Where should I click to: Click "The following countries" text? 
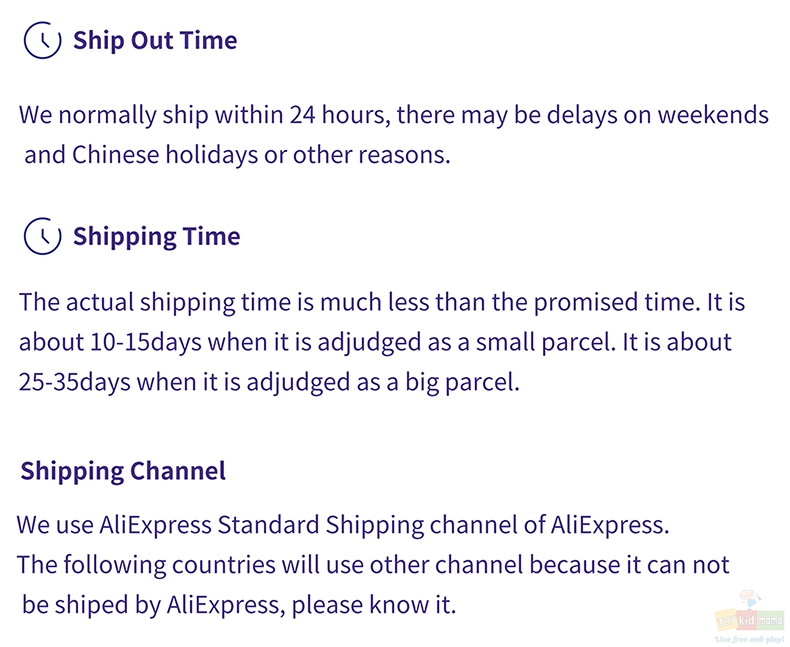point(146,565)
